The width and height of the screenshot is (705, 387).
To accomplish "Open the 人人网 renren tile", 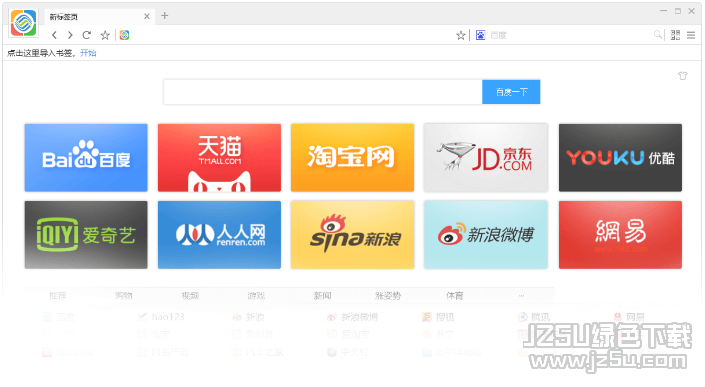I will (219, 235).
